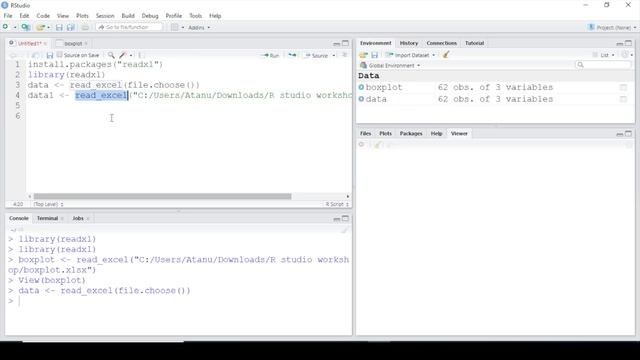Open the new file dropdown arrow
Screen dimensions: 640x360
click(x=15, y=27)
